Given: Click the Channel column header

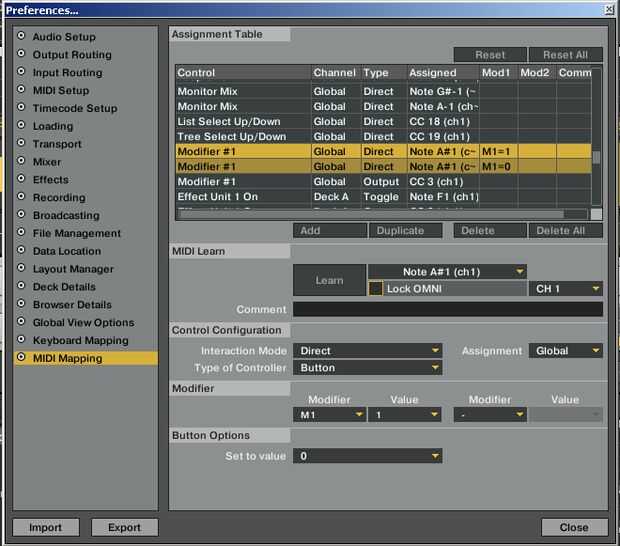Looking at the screenshot, I should [x=336, y=73].
